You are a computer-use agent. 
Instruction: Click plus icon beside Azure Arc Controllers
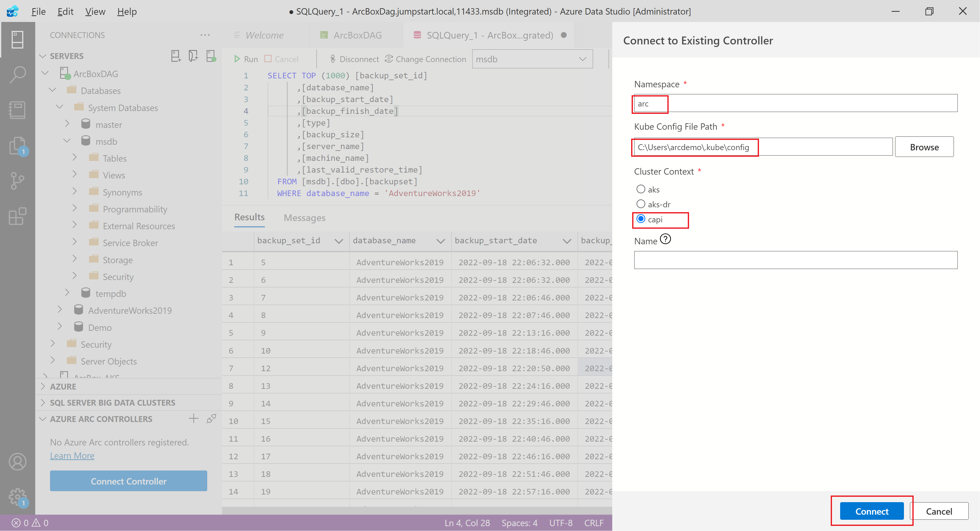(194, 419)
